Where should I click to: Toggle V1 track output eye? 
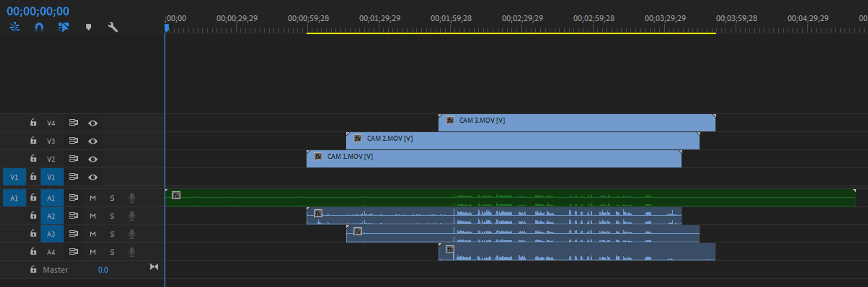[93, 177]
